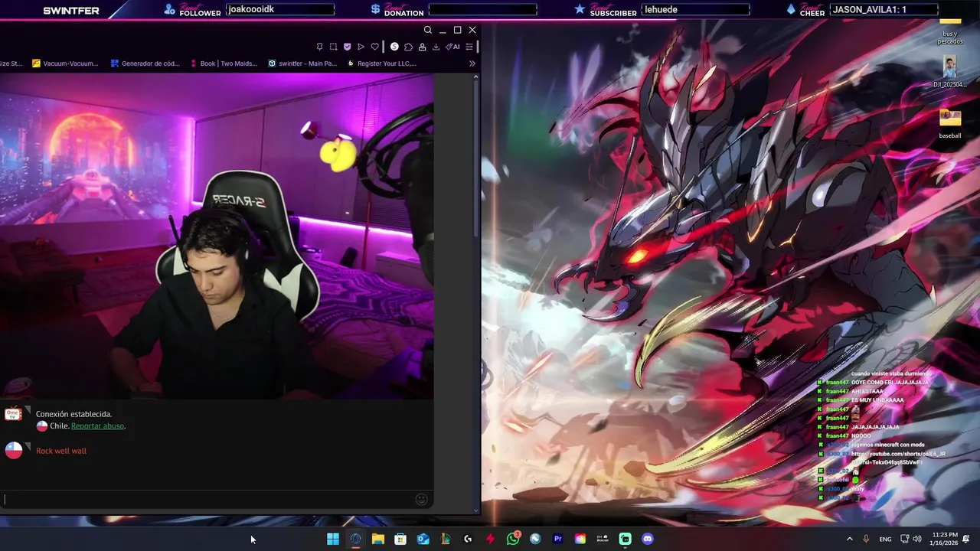Open Discord from the taskbar
This screenshot has height=551, width=980.
pos(648,539)
